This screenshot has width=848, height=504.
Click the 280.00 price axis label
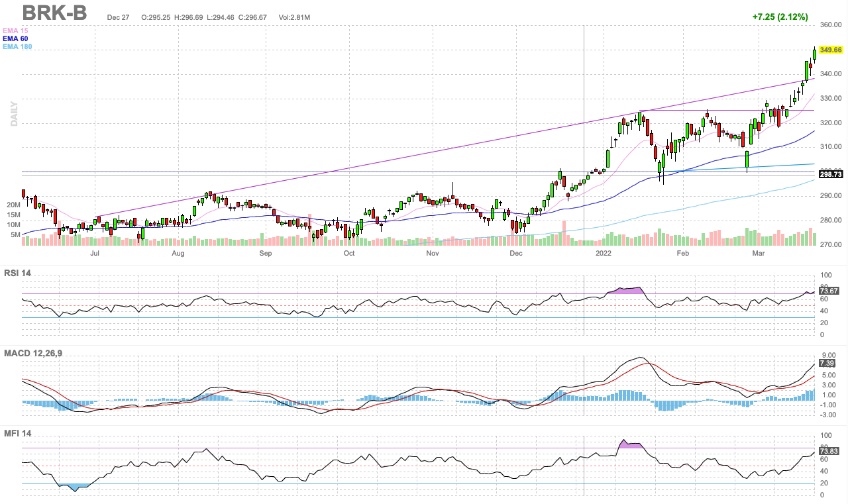831,221
